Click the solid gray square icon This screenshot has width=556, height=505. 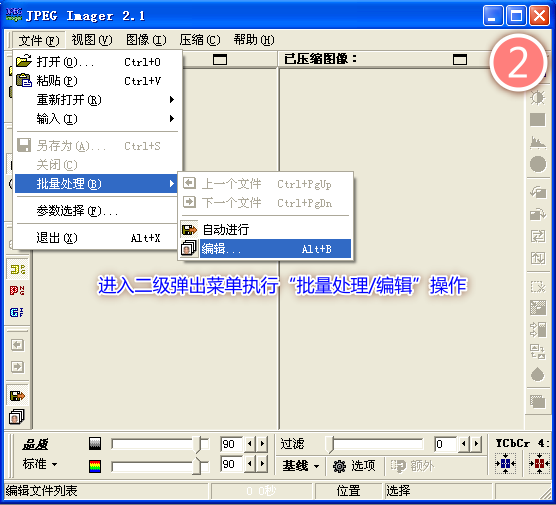coord(538,120)
